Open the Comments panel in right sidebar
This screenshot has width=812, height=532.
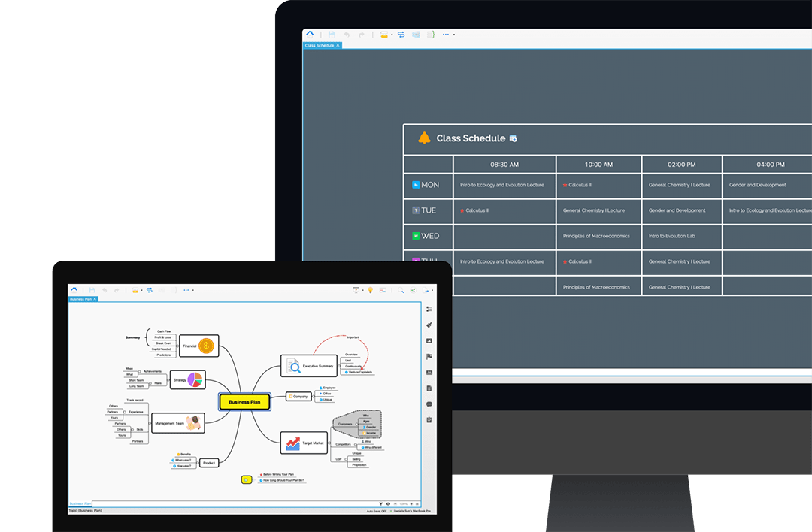point(429,404)
